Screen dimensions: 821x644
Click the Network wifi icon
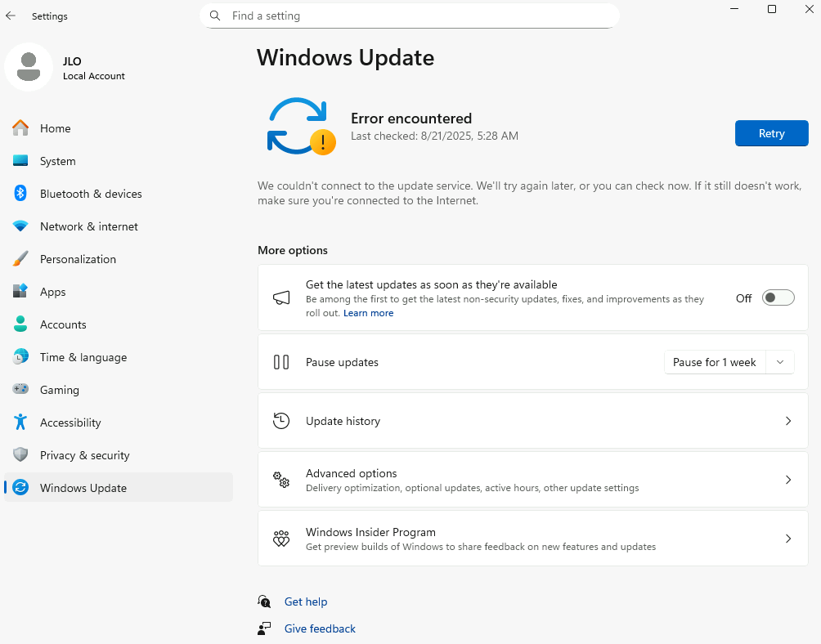pyautogui.click(x=20, y=226)
